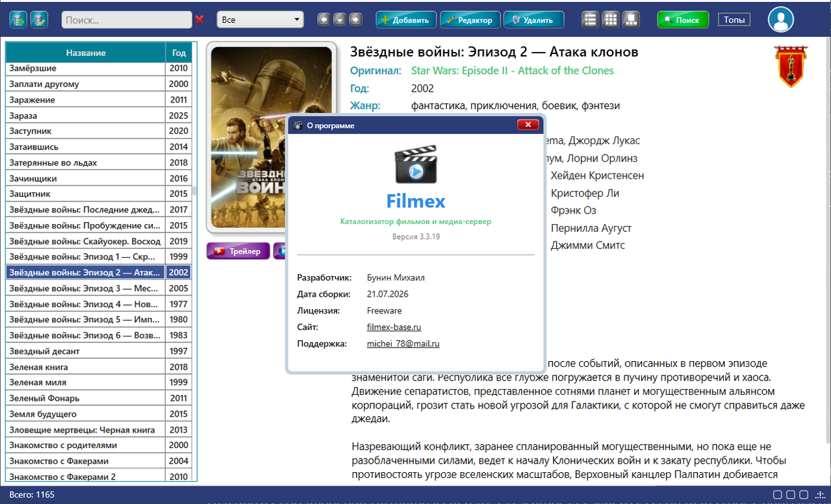Viewport: 831px width, 504px height.
Task: Select the Знакомство с родителями row
Action: click(x=99, y=445)
